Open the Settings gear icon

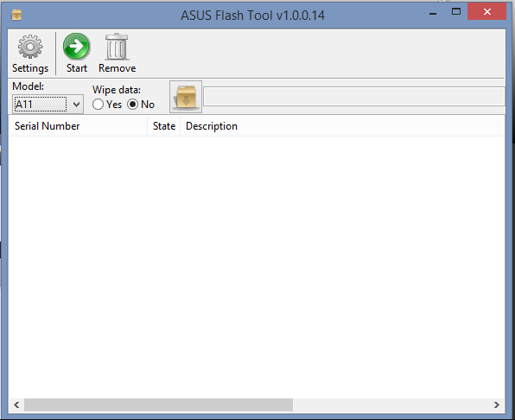click(x=30, y=47)
